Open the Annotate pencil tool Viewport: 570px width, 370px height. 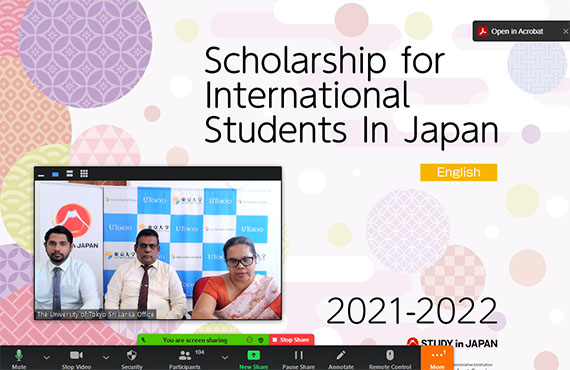(x=341, y=358)
